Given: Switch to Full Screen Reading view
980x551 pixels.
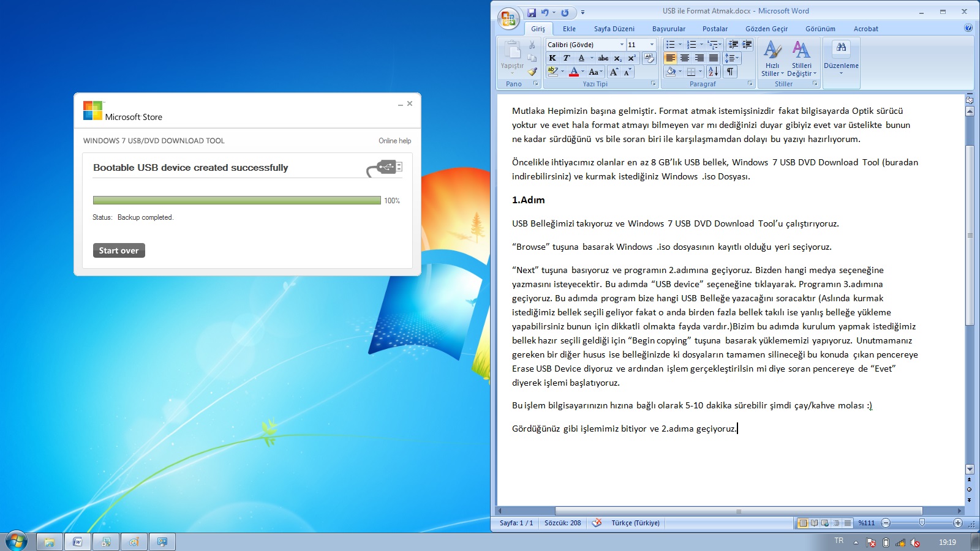Looking at the screenshot, I should point(814,523).
